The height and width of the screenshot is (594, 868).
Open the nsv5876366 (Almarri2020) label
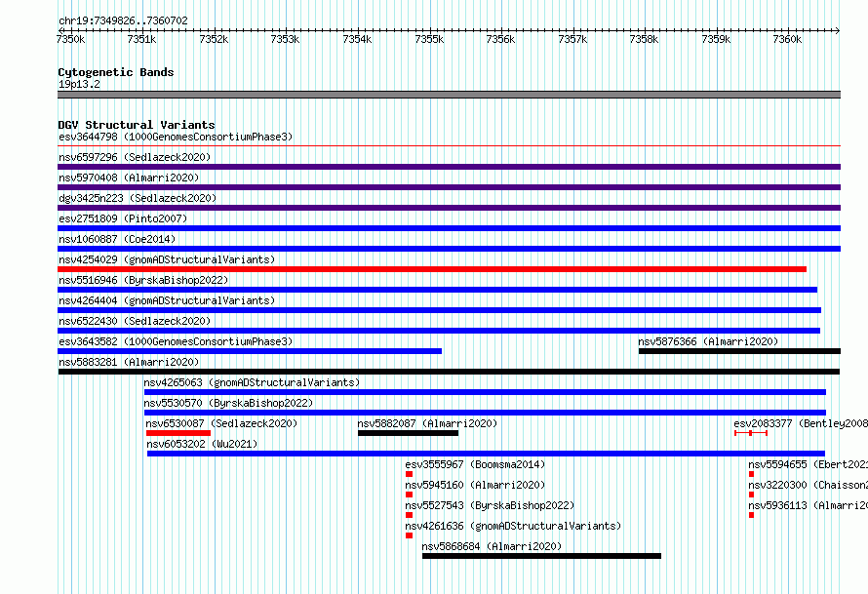pos(708,341)
